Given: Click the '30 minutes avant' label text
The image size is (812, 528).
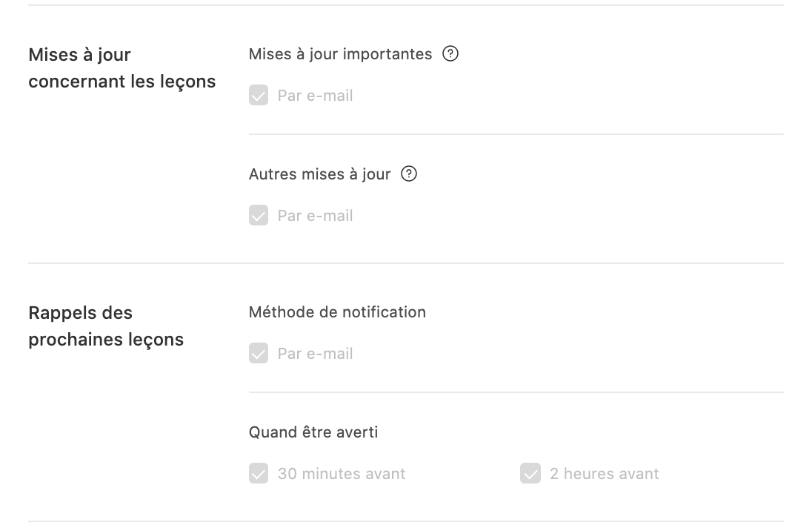Looking at the screenshot, I should (342, 474).
